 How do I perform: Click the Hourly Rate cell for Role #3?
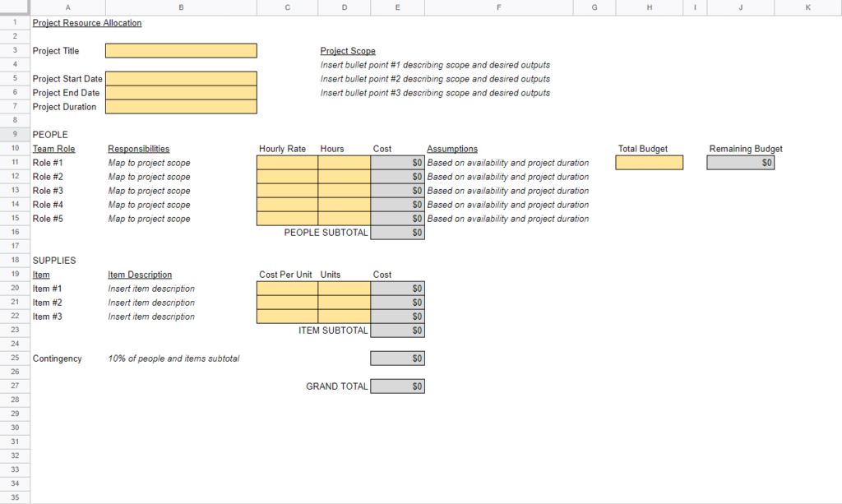(x=287, y=191)
